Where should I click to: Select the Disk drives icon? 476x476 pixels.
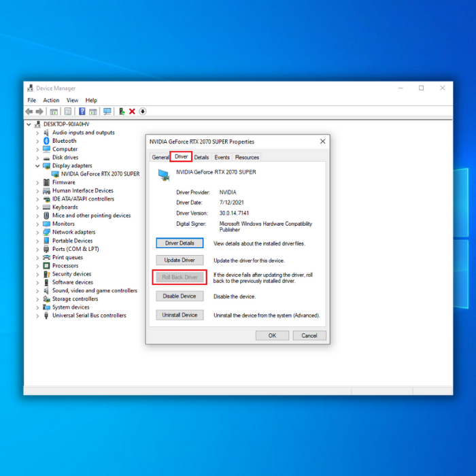click(46, 158)
